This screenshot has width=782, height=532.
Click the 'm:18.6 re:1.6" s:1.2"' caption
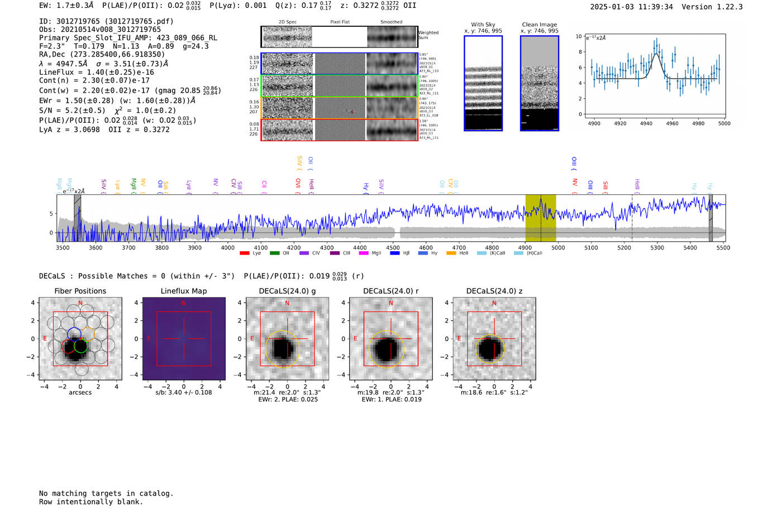pos(494,392)
